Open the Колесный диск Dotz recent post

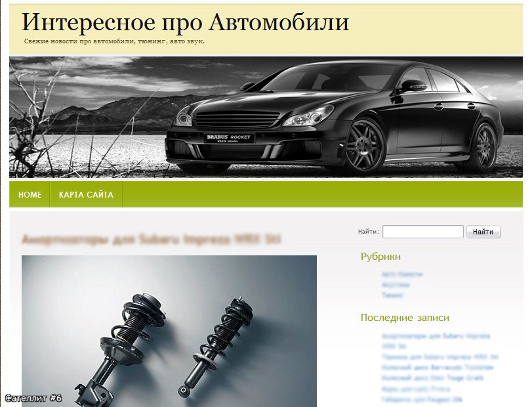tap(432, 378)
